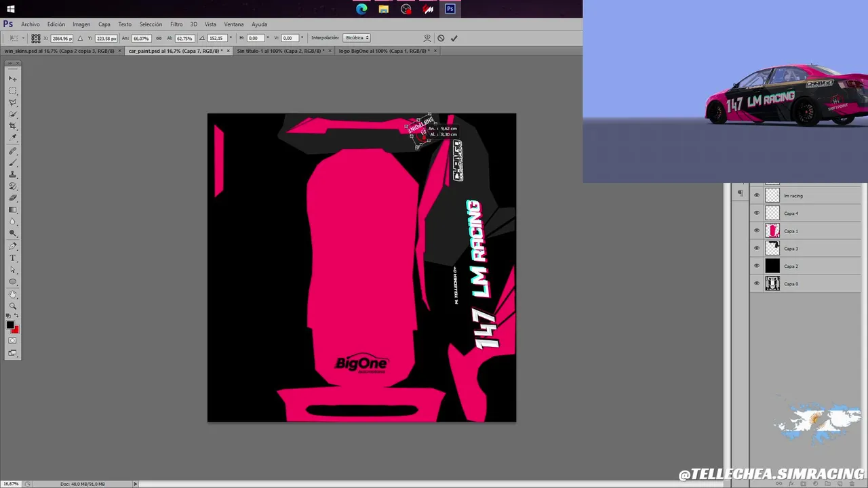Select the History Brush tool

click(13, 186)
